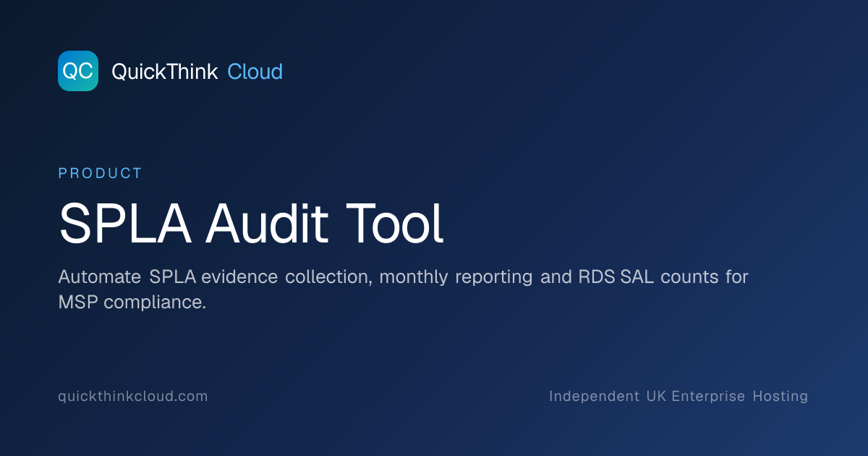This screenshot has width=868, height=456.
Task: Select the PRODUCT label text
Action: [100, 174]
